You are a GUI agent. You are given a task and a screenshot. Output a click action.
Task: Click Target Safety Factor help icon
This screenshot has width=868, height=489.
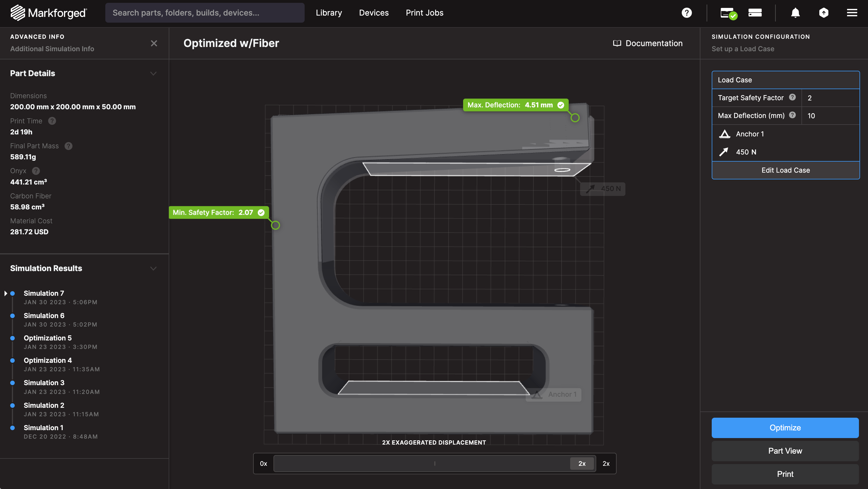click(x=792, y=97)
